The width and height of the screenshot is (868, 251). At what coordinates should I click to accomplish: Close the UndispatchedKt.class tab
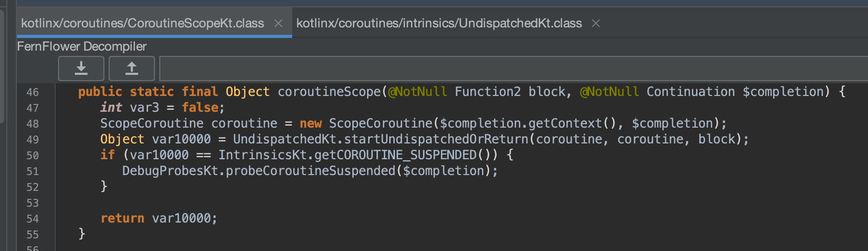596,24
